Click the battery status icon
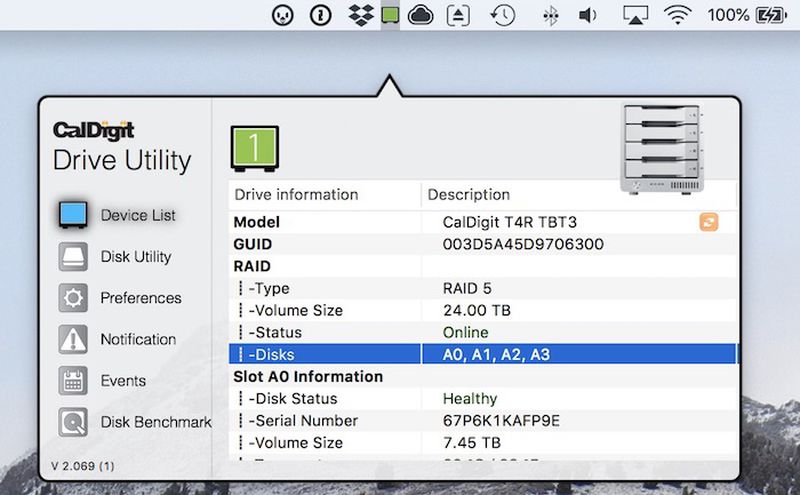Image resolution: width=800 pixels, height=495 pixels. click(x=771, y=15)
